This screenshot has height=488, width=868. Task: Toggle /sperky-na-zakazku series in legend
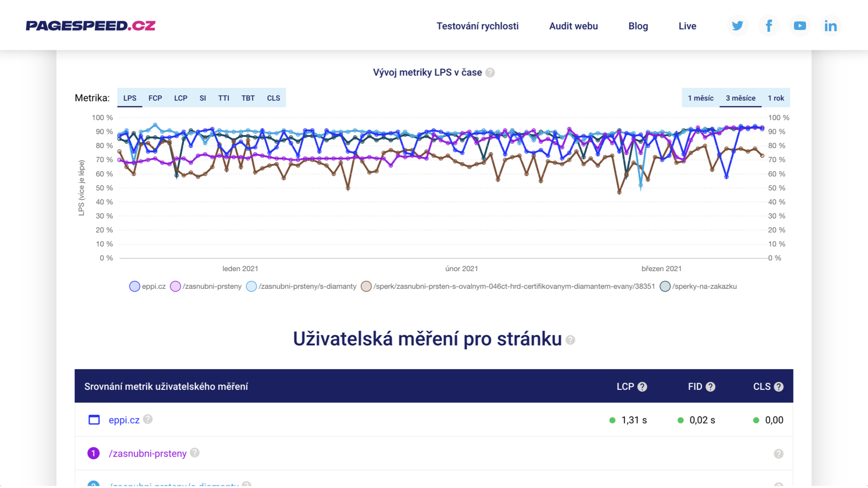(698, 286)
